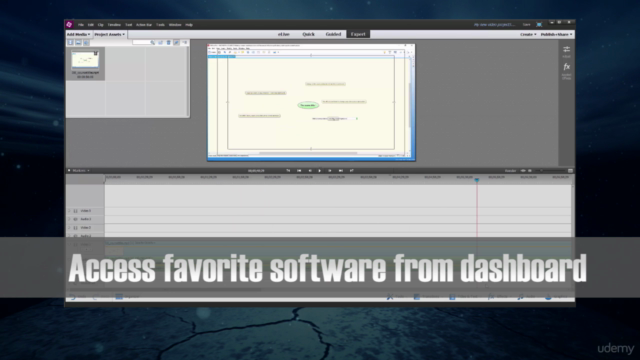Jump to the next edit point
640x360 pixels.
coord(340,171)
